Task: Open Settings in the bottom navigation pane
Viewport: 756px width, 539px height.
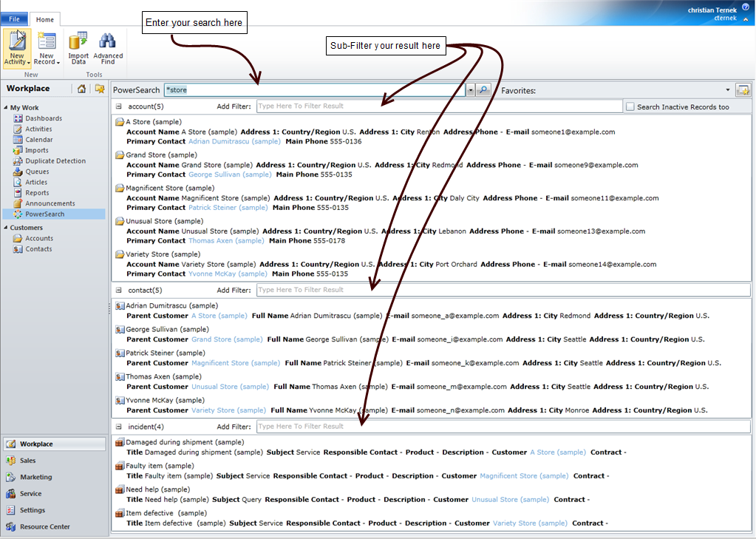Action: point(33,510)
